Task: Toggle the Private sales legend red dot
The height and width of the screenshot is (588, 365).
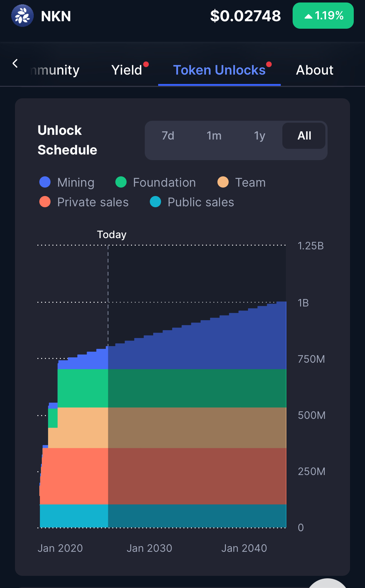Action: coord(45,202)
